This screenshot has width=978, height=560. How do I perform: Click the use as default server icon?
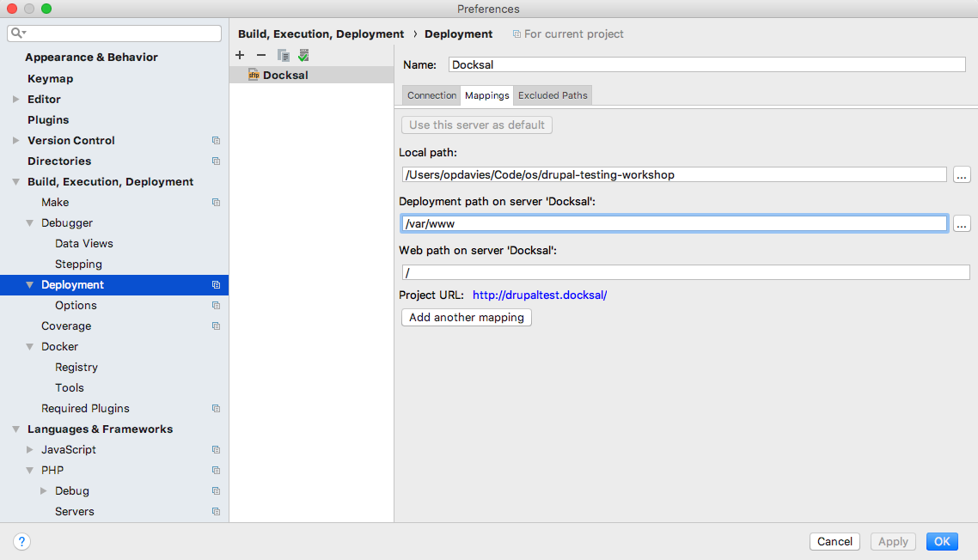pos(303,55)
